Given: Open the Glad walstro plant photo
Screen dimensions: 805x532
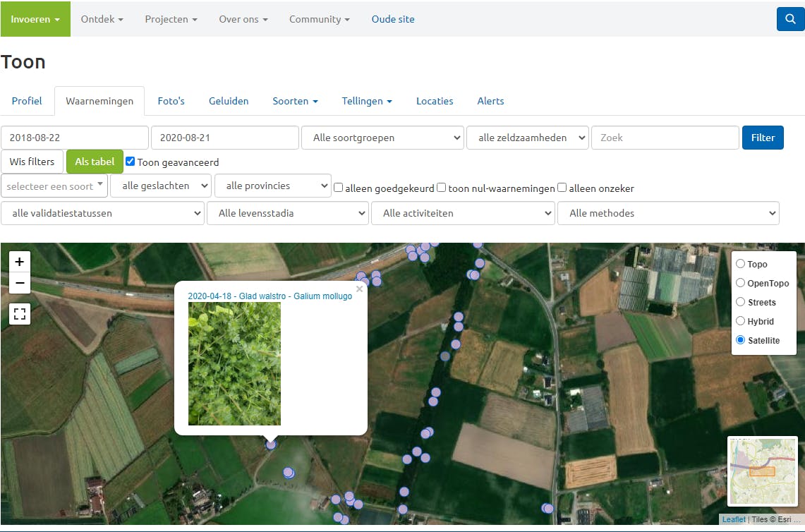Looking at the screenshot, I should pos(235,363).
